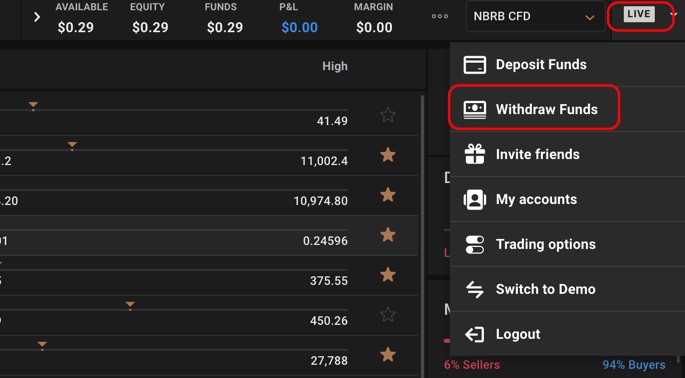Click the high price 0.24596

tap(325, 241)
